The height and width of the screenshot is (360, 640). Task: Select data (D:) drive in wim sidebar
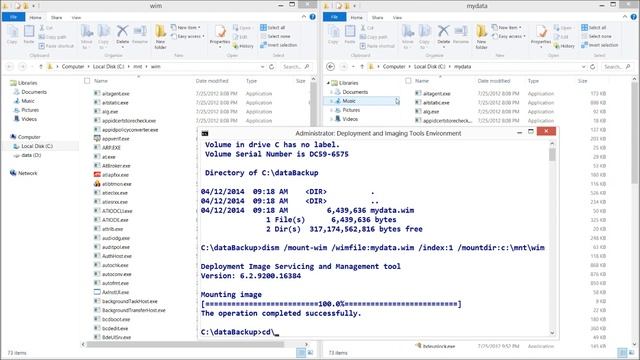pyautogui.click(x=31, y=155)
